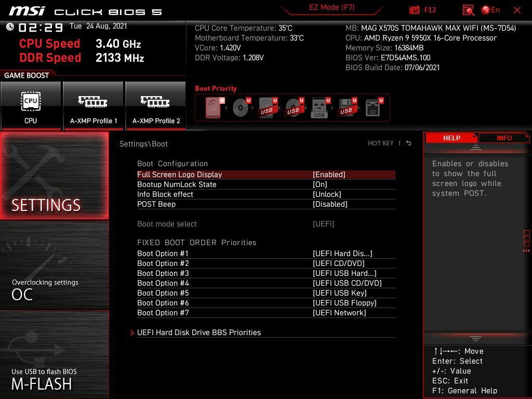
Task: Click the MSI logo
Action: pyautogui.click(x=27, y=11)
